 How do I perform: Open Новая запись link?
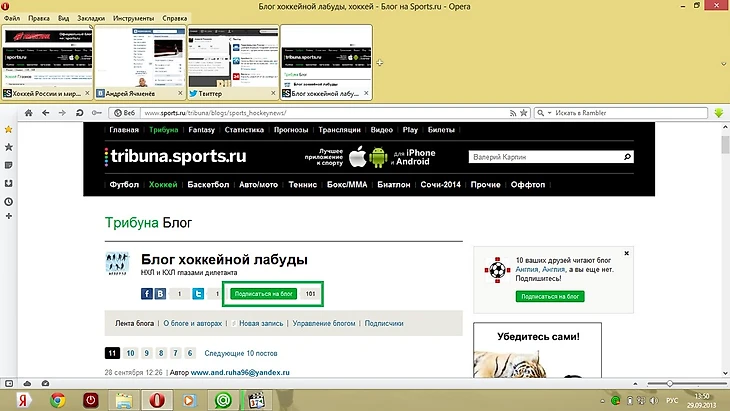pyautogui.click(x=261, y=323)
